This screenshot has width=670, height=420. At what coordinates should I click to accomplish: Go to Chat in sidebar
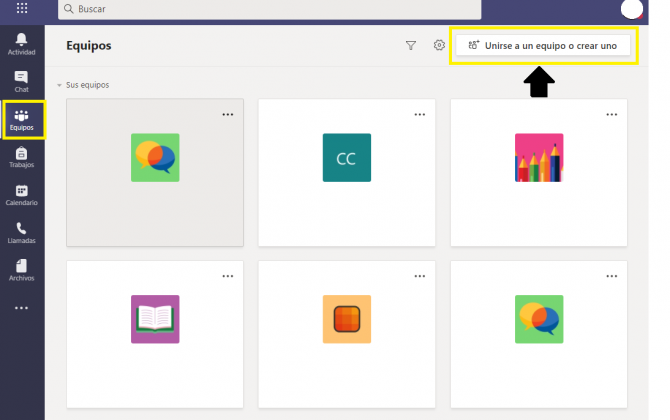21,82
